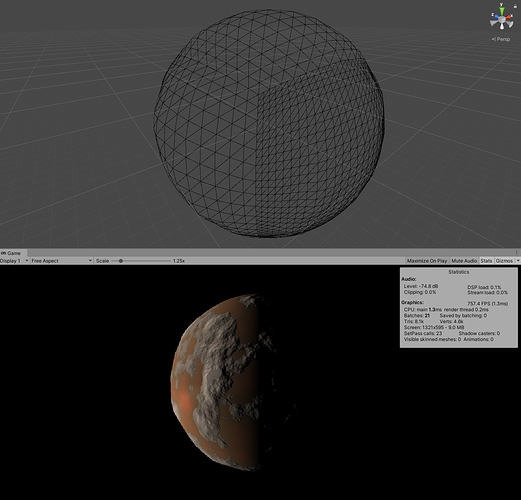
Task: Click the Gizmos button
Action: click(504, 261)
